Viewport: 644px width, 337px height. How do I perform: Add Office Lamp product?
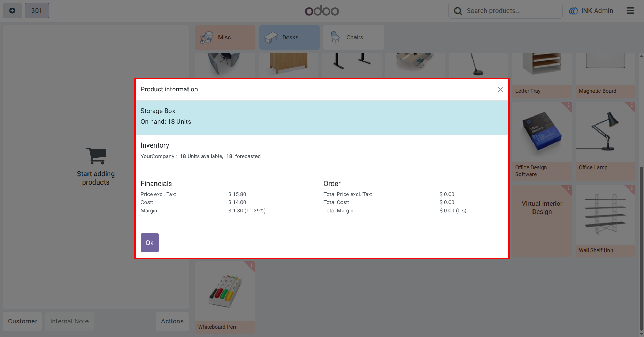click(x=605, y=141)
